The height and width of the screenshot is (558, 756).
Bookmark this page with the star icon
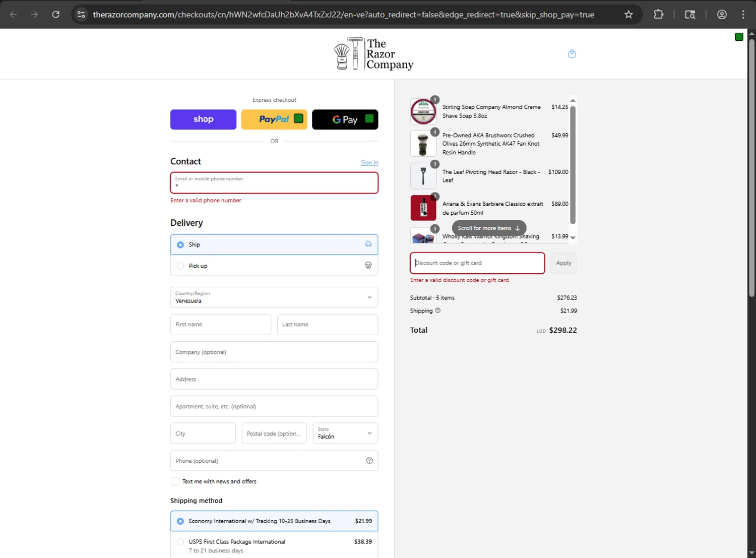point(628,15)
